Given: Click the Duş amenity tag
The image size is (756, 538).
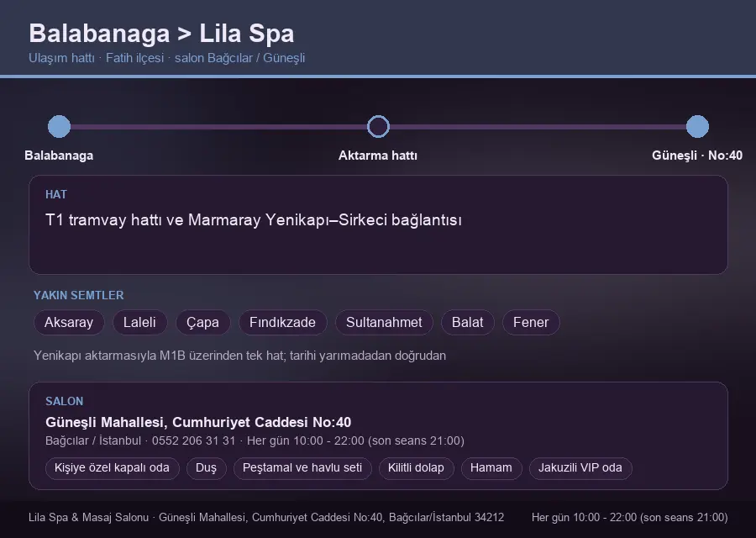Looking at the screenshot, I should (207, 468).
